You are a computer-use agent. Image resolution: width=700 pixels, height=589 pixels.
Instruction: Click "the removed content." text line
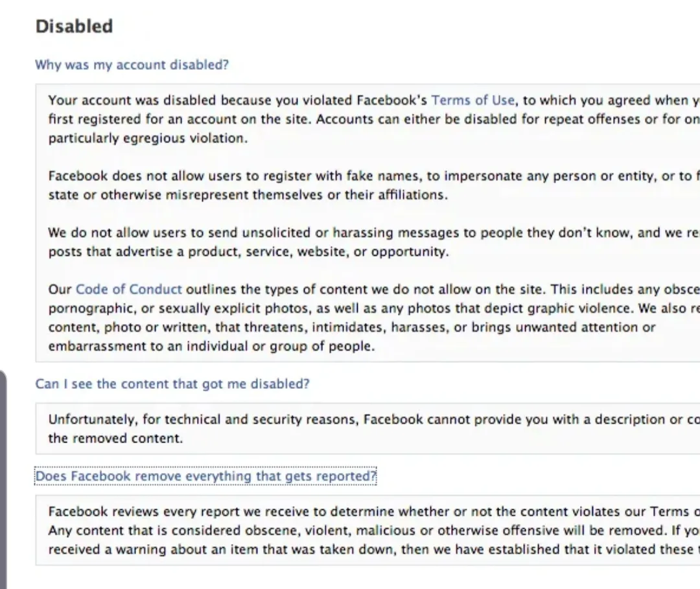point(115,438)
